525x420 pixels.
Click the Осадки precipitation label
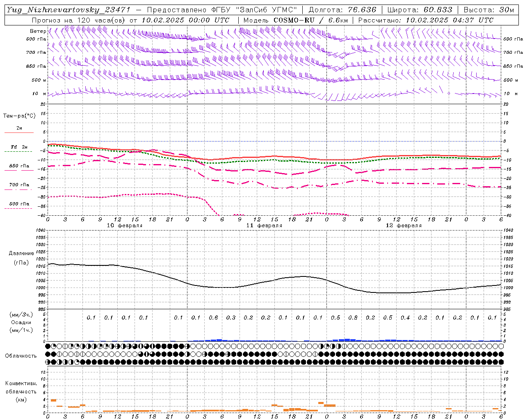(21, 322)
